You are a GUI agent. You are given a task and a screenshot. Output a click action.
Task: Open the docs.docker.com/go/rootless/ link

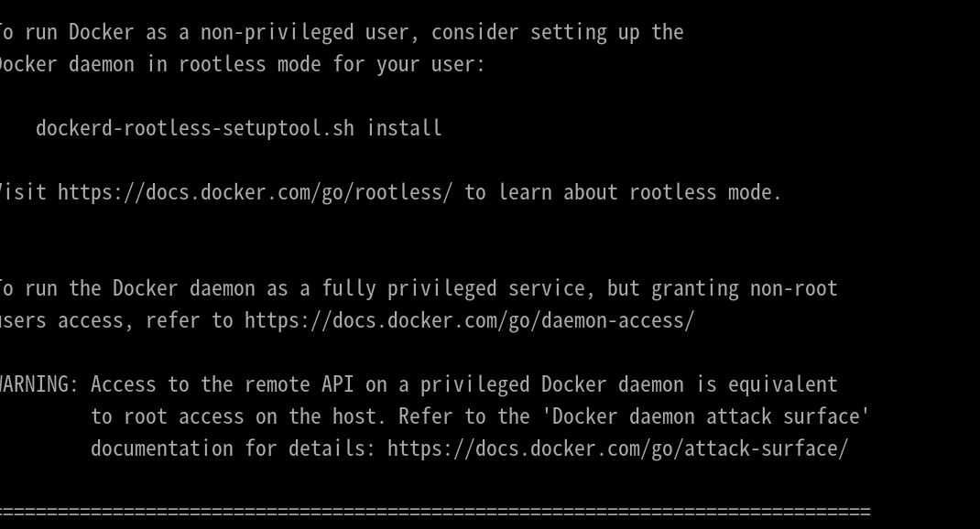(x=255, y=192)
